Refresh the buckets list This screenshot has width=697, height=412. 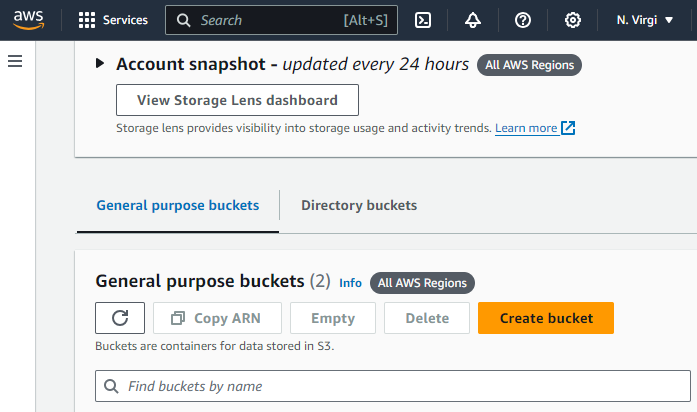tap(120, 318)
